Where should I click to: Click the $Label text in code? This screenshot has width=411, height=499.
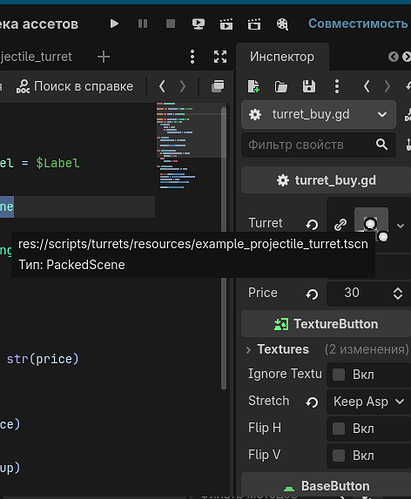(57, 163)
